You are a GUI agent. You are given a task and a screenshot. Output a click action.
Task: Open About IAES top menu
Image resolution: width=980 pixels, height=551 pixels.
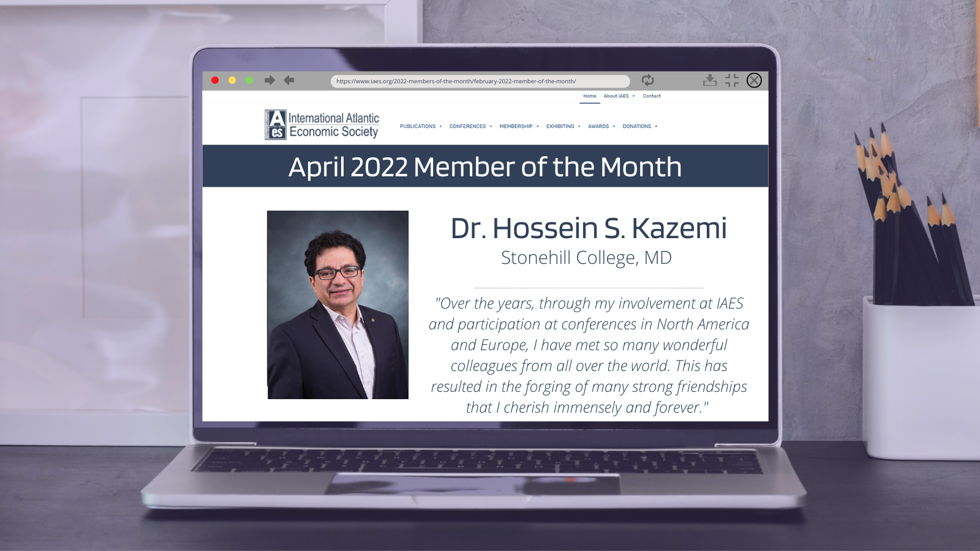coord(619,96)
